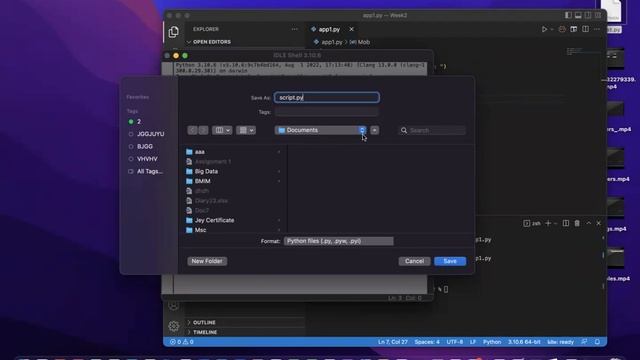This screenshot has height=360, width=640.
Task: Open the Documents location dropdown
Action: tap(321, 130)
